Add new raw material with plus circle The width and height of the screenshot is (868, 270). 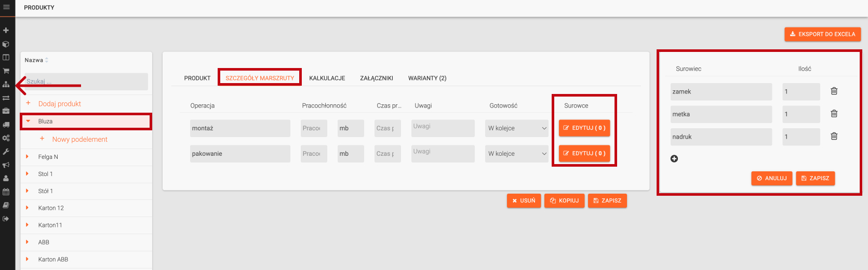674,159
